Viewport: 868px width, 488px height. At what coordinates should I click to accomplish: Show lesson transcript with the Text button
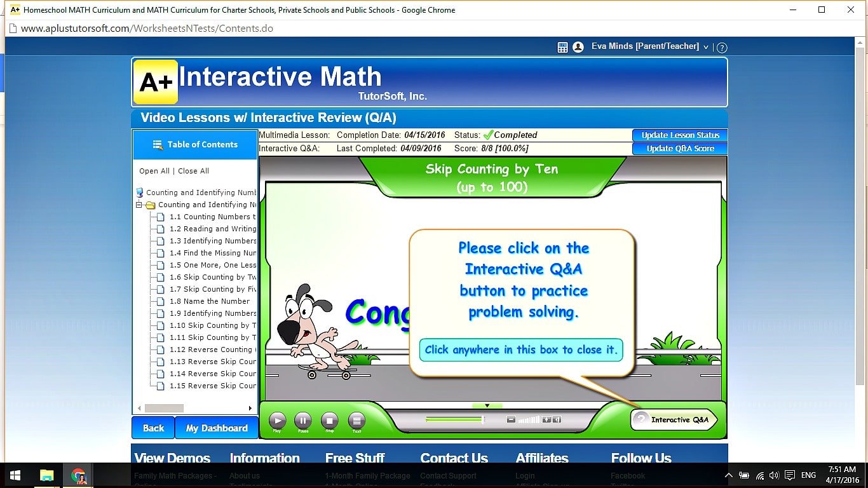click(x=356, y=420)
